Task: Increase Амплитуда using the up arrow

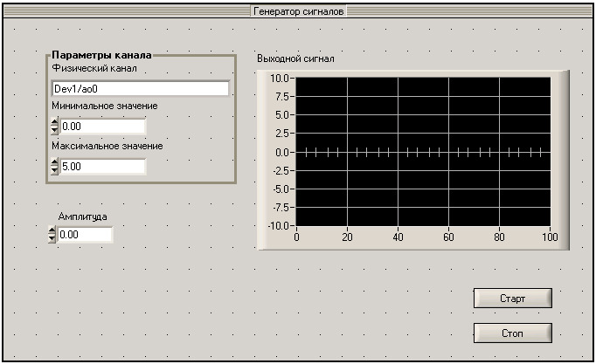Action: [x=52, y=230]
